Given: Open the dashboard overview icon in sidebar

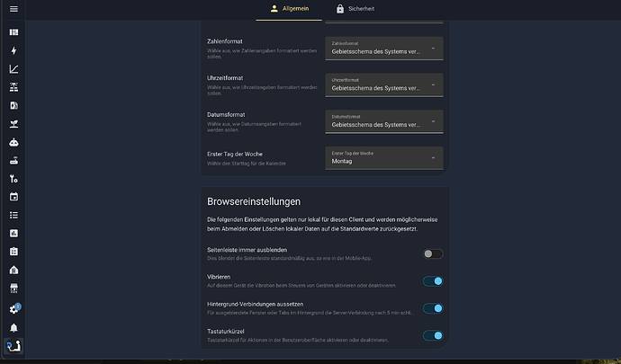Looking at the screenshot, I should (x=13, y=32).
